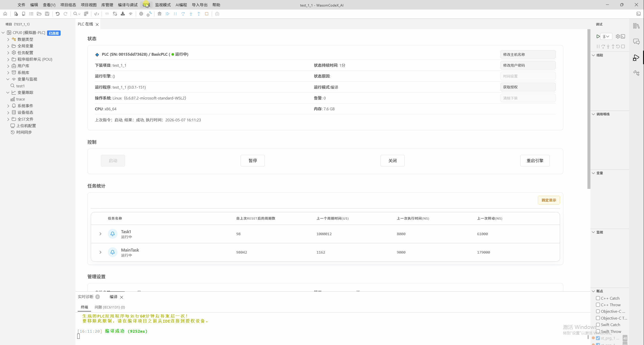Image resolution: width=644 pixels, height=345 pixels.
Task: Open the 文件 menu
Action: 21,5
